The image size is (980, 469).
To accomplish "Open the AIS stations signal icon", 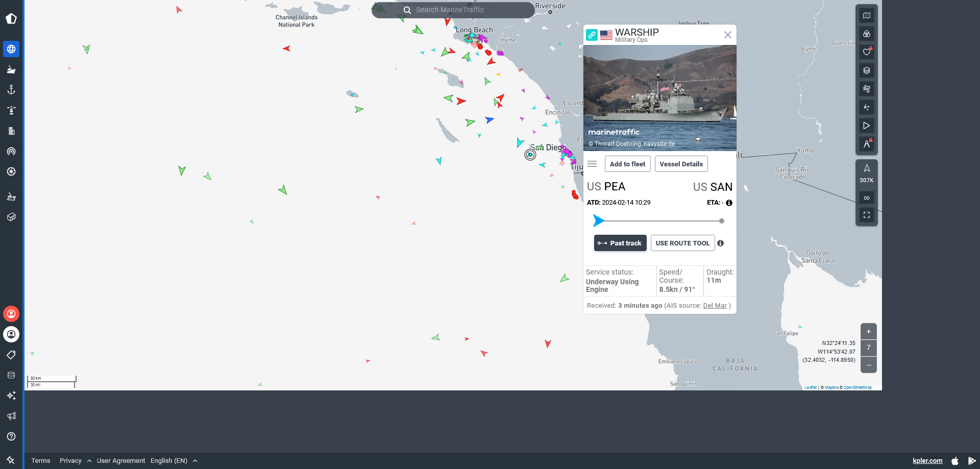I will click(11, 151).
